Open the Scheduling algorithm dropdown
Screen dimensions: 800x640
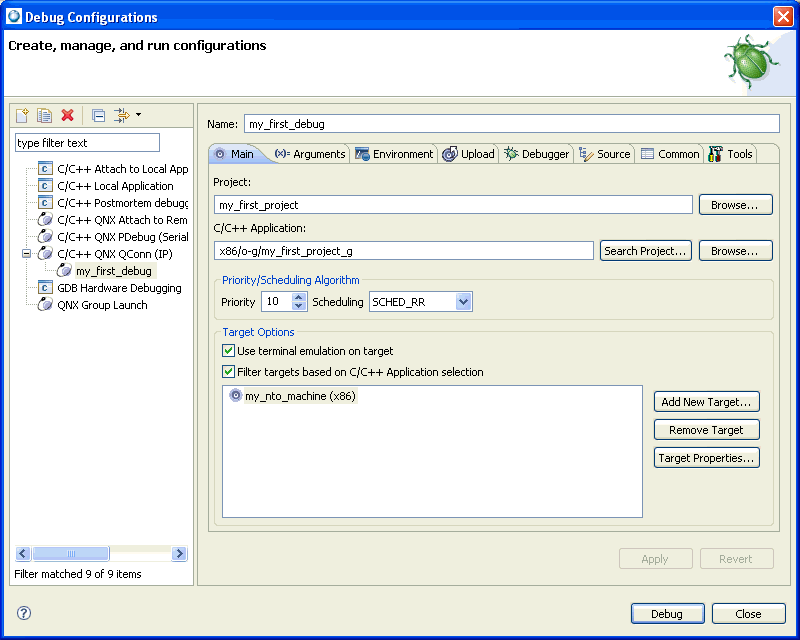tap(462, 302)
